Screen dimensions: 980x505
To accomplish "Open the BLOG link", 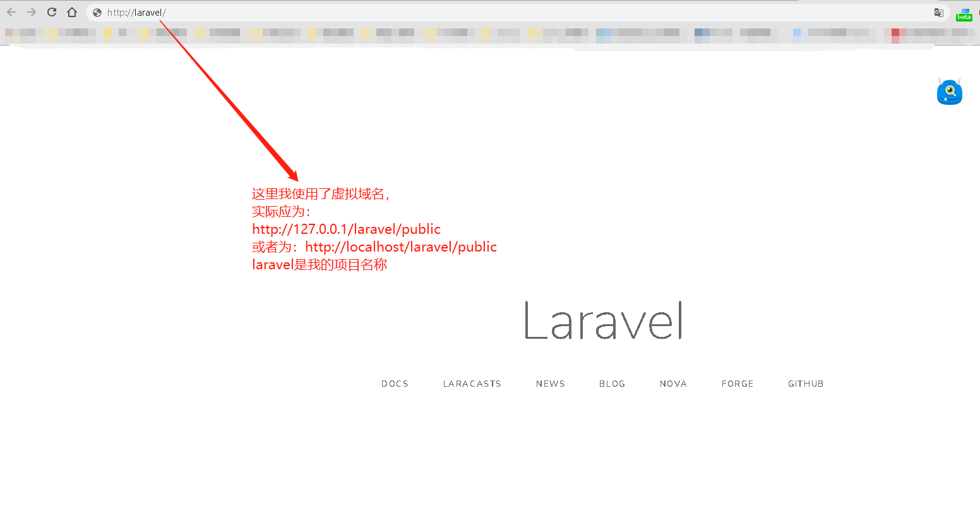I will tap(612, 384).
